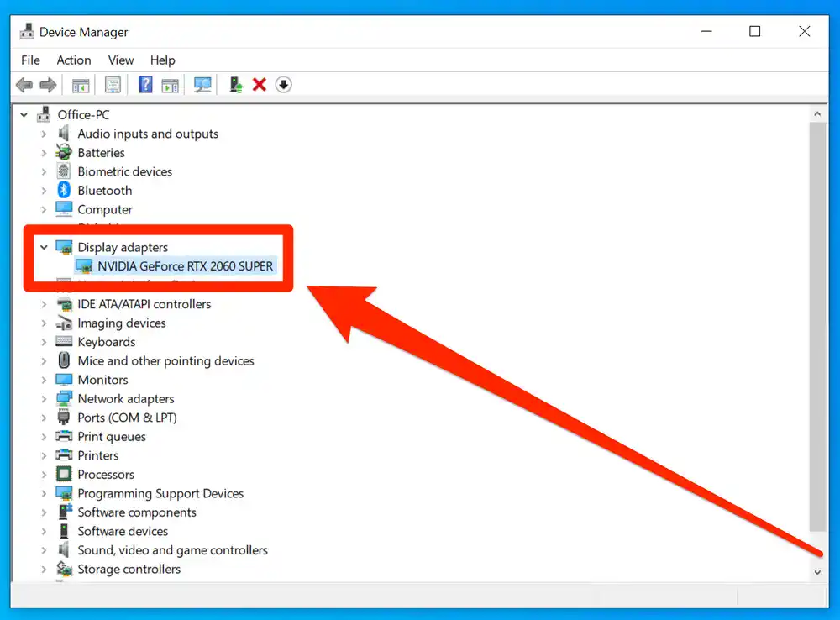
Task: Click the Software components puzzle icon
Action: coord(65,512)
